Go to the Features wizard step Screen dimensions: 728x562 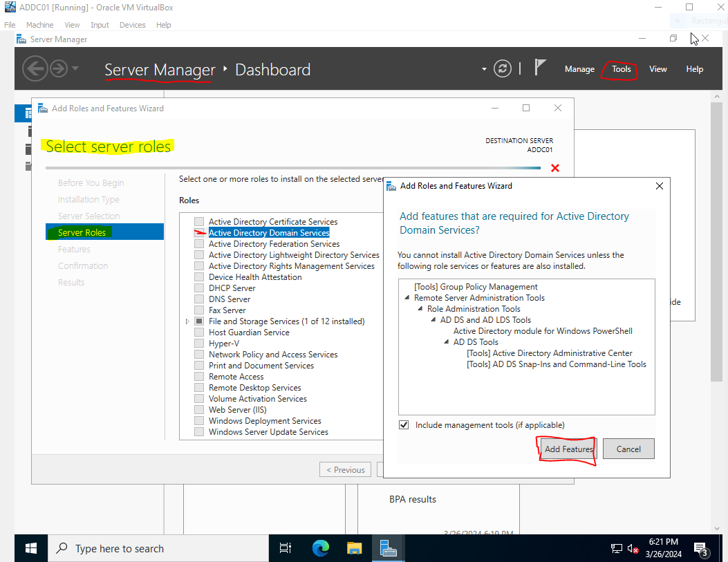[74, 250]
